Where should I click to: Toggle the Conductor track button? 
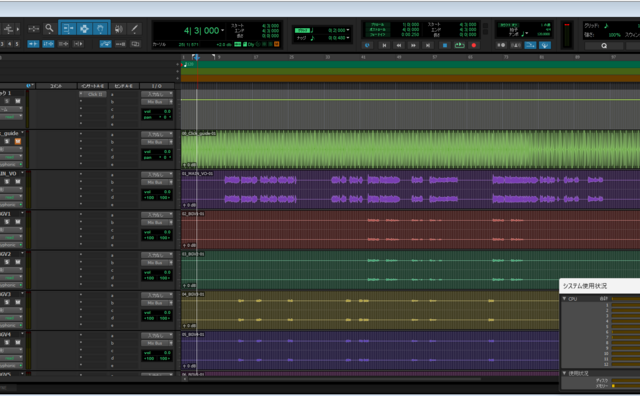coord(544,45)
